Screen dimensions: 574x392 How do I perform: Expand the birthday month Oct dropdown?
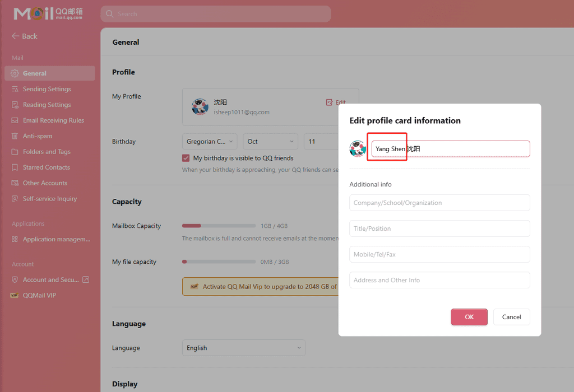[x=271, y=142]
